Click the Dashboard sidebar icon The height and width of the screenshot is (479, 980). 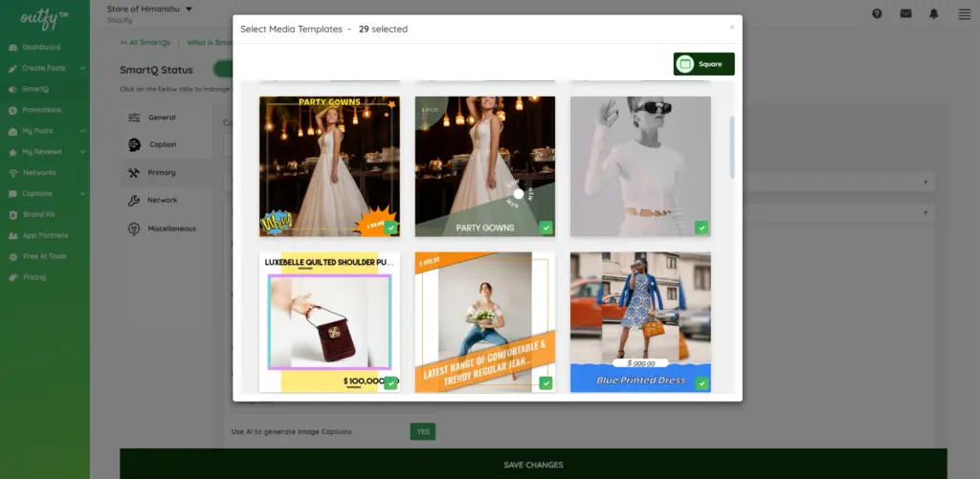pos(12,47)
